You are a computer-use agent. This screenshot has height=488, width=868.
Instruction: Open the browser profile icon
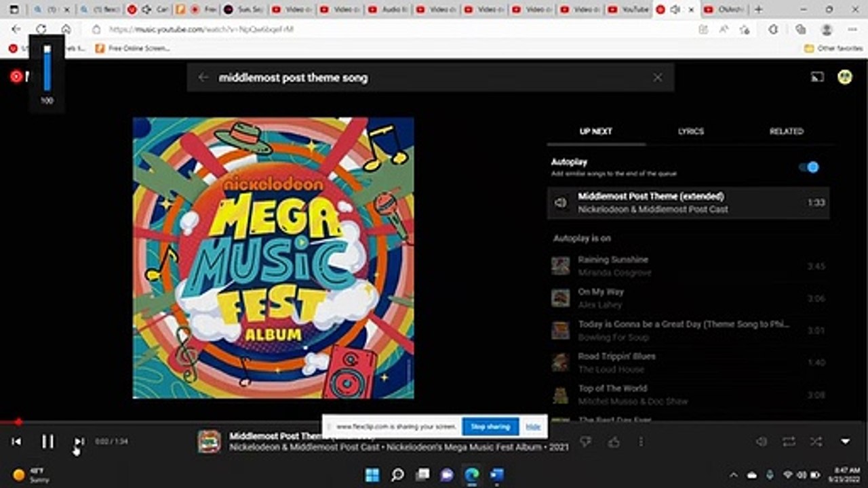(x=827, y=29)
